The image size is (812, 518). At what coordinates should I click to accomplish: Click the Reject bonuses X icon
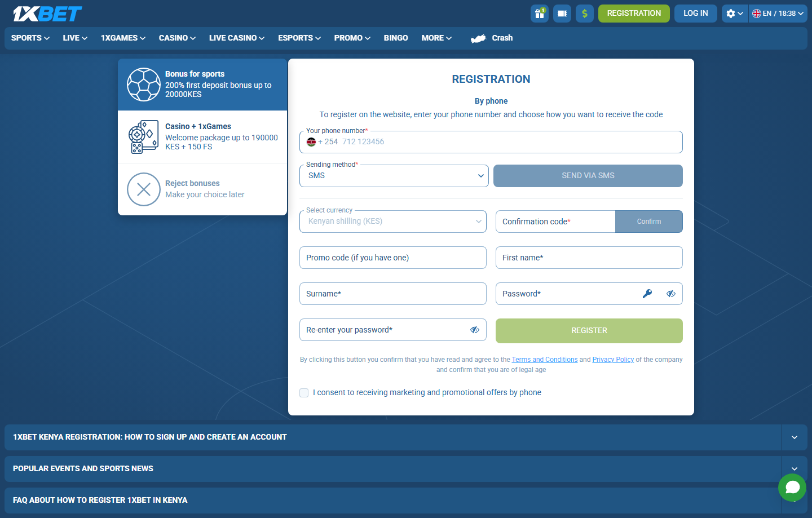click(144, 189)
